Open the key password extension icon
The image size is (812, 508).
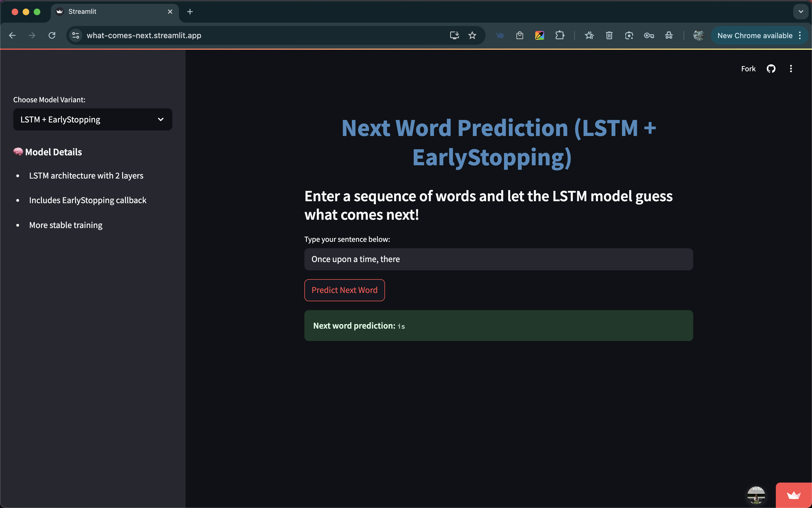649,35
